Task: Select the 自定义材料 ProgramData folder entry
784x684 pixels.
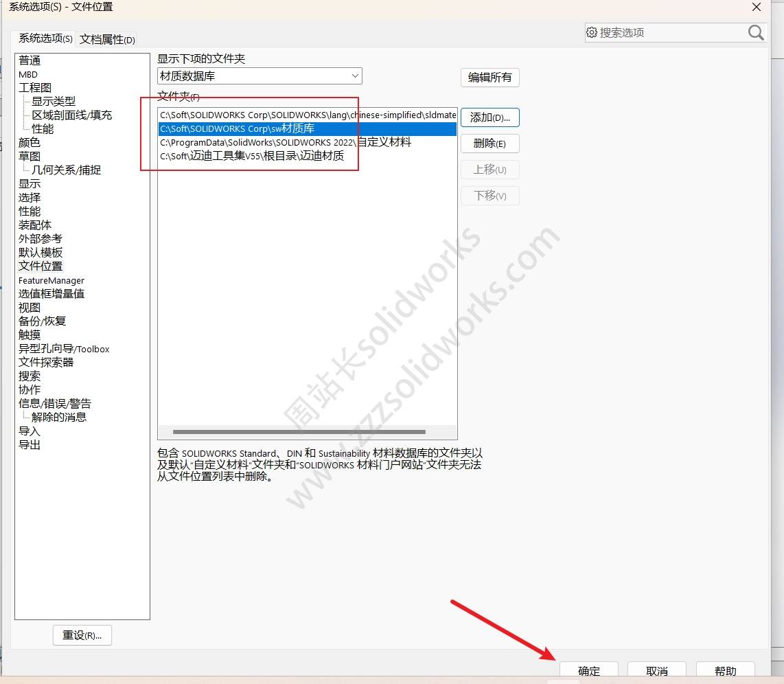Action: (286, 142)
